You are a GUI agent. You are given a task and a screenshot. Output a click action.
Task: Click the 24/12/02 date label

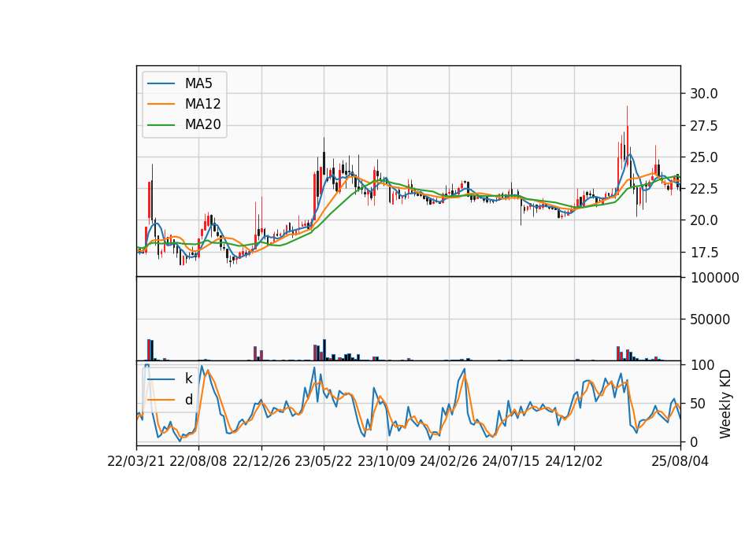click(574, 462)
